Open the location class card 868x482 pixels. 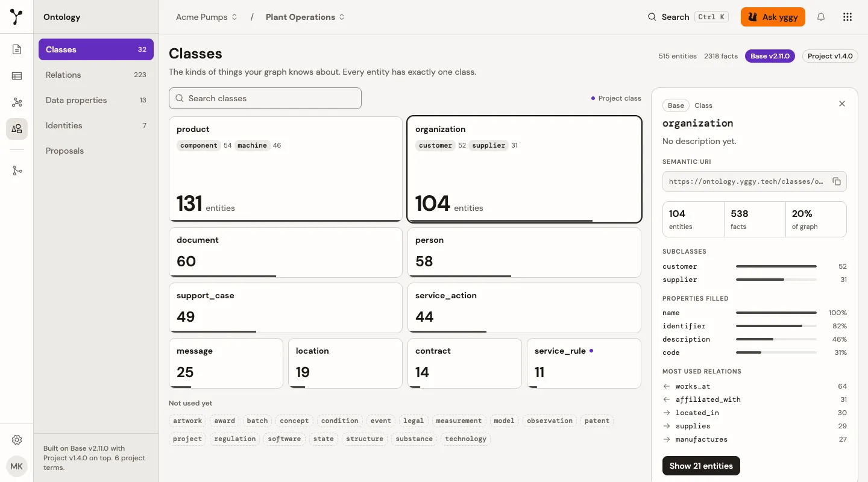pos(345,363)
